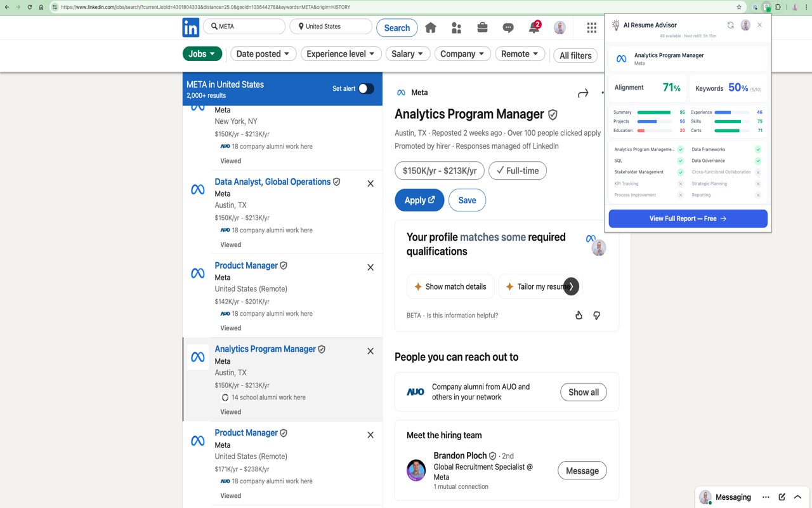Save the job posting
The width and height of the screenshot is (812, 508).
pyautogui.click(x=467, y=200)
